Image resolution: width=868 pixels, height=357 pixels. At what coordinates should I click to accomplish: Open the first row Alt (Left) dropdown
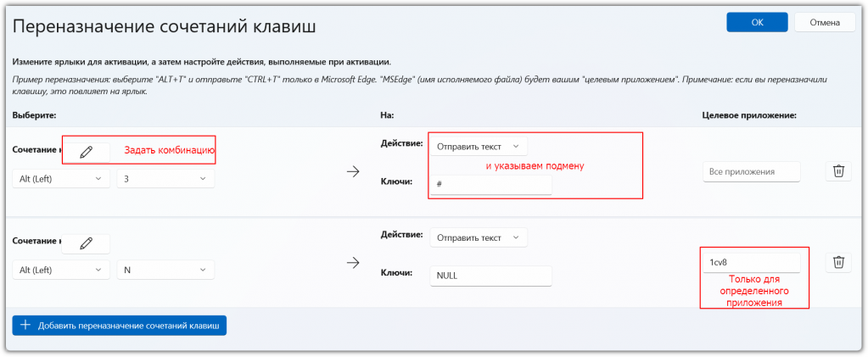pos(61,179)
